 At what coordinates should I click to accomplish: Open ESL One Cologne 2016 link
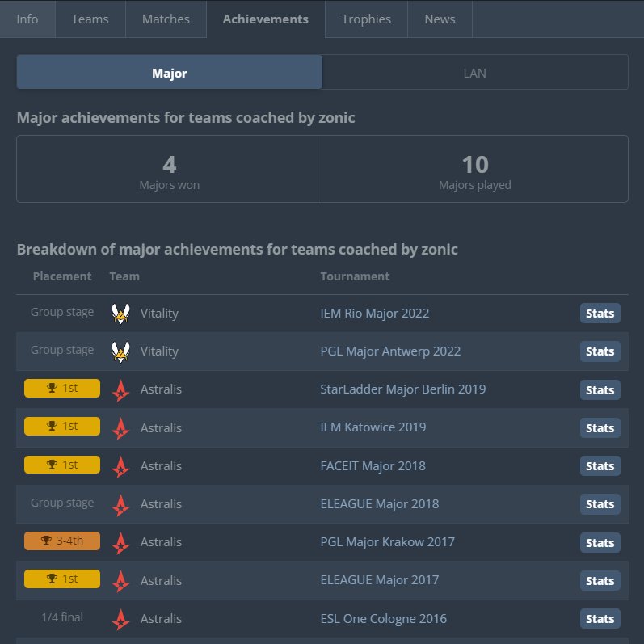pyautogui.click(x=383, y=618)
